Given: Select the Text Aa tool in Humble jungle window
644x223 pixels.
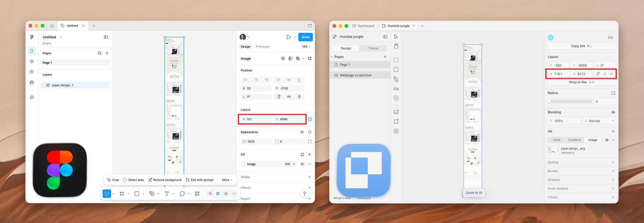Looking at the screenshot, I should coord(396,89).
